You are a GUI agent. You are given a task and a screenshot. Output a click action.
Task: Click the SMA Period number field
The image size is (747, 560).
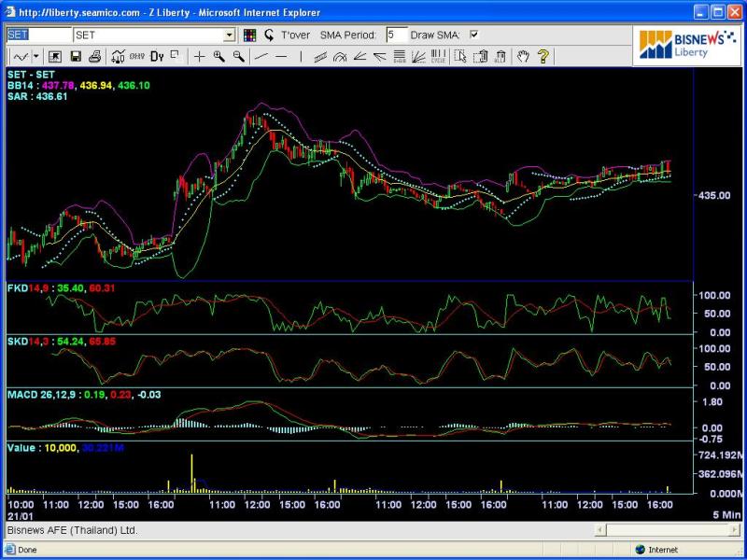[398, 35]
